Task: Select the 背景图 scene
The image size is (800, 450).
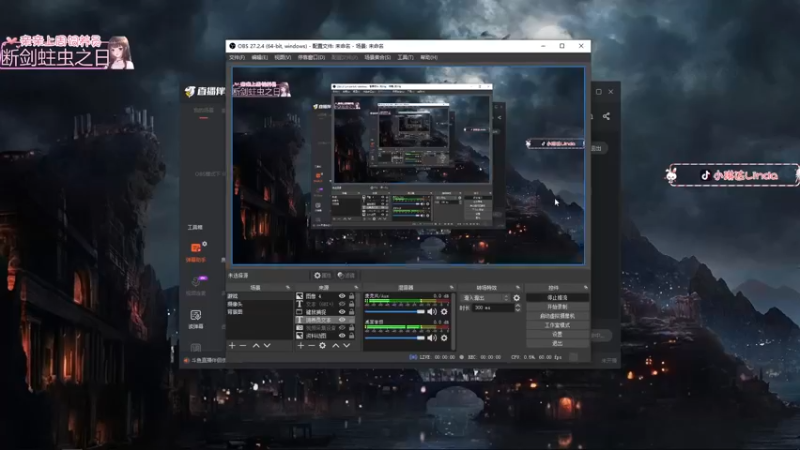Action: click(259, 312)
